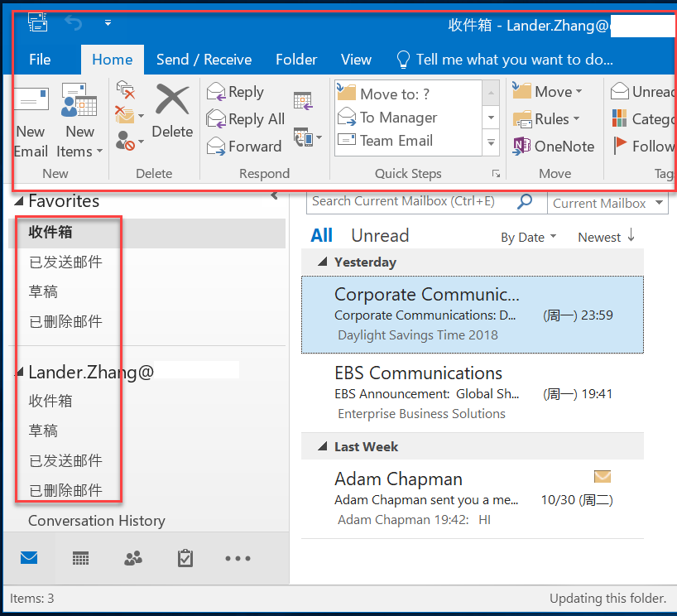Open the View ribbon tab
Screen dimensions: 677x616
point(356,60)
